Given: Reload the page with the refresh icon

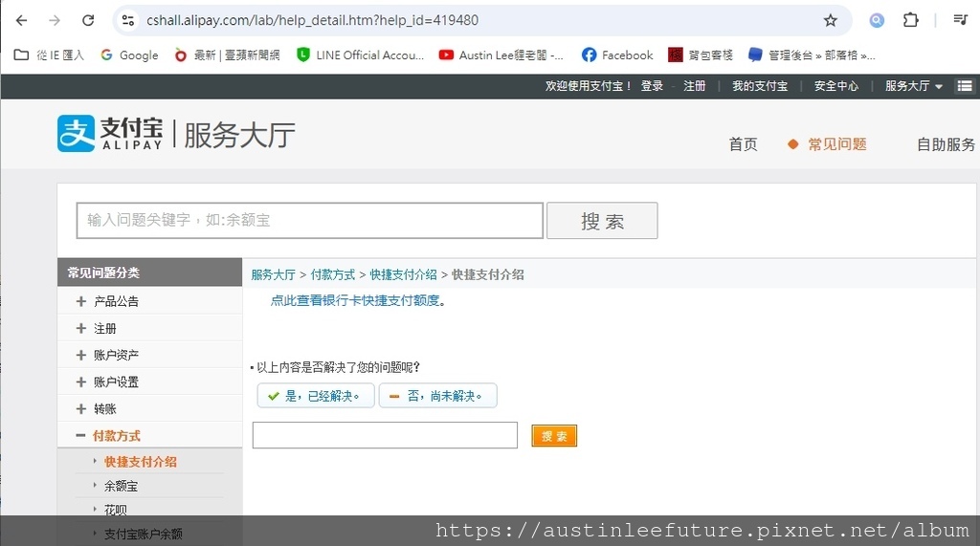Looking at the screenshot, I should click(88, 21).
